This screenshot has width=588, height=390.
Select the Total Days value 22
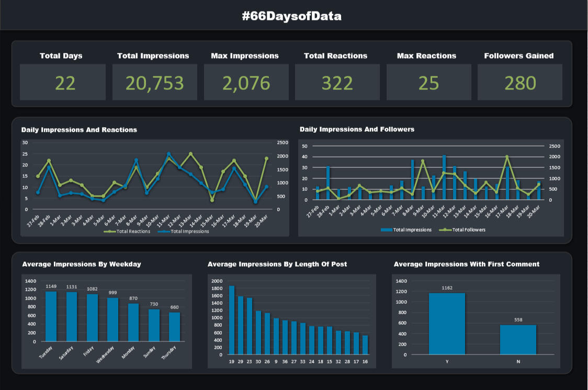(65, 83)
